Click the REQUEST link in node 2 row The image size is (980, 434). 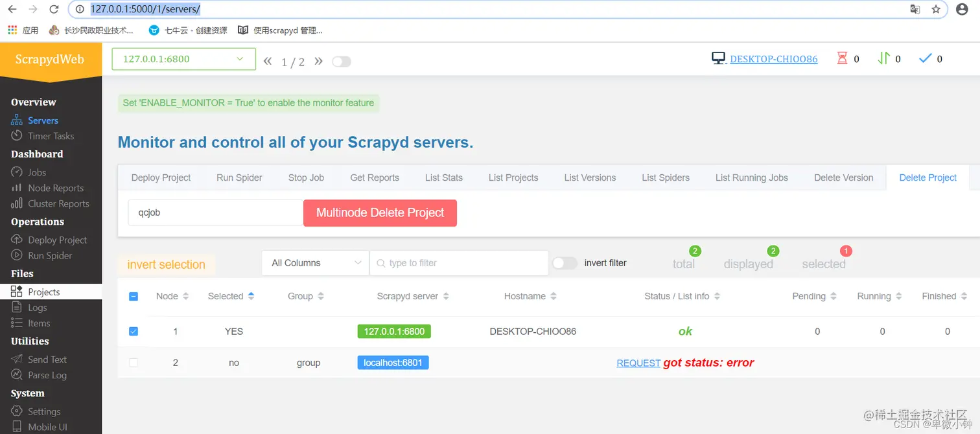(x=638, y=363)
